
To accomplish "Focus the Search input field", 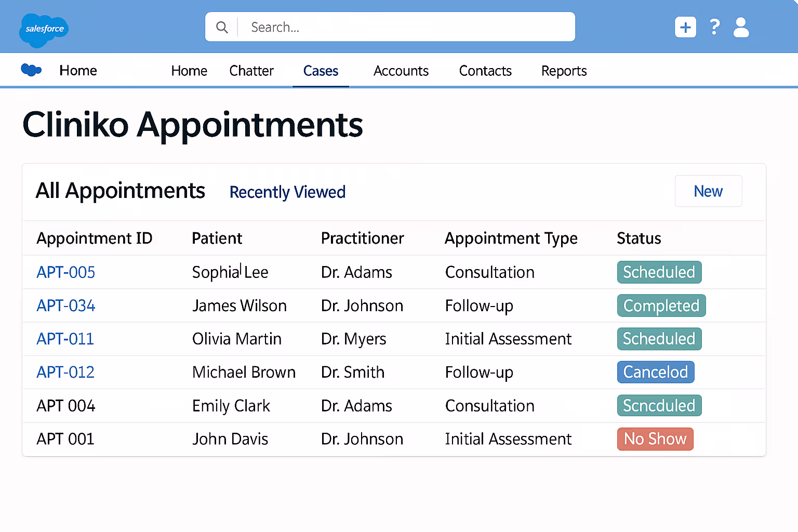I will 390,27.
